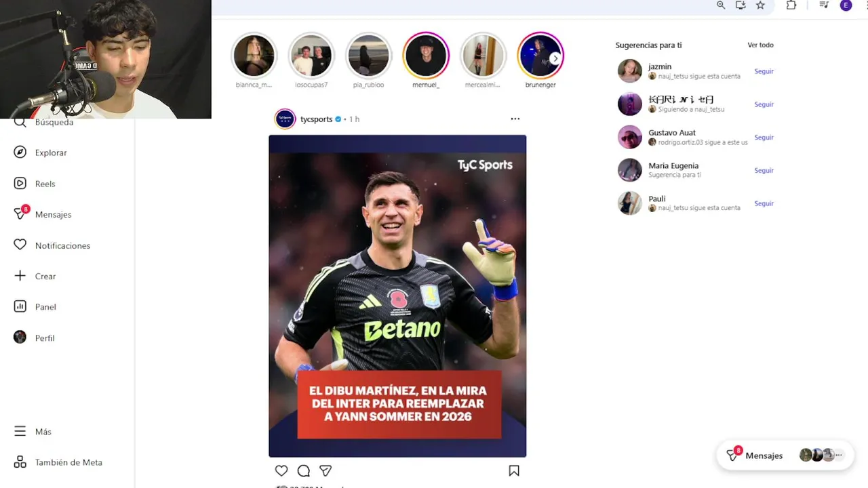Bookmark page with browser star icon

click(760, 5)
